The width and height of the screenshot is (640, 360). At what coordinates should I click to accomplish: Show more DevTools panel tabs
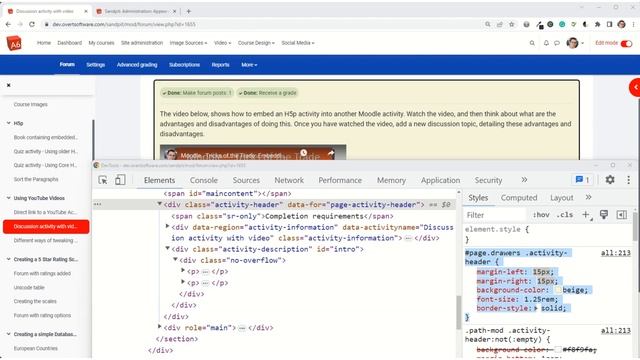click(524, 180)
